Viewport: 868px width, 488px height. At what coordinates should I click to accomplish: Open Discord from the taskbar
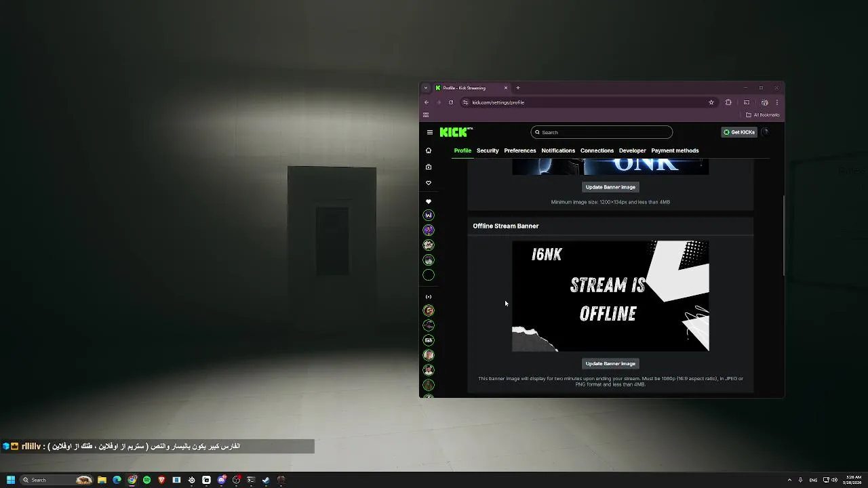(221, 480)
